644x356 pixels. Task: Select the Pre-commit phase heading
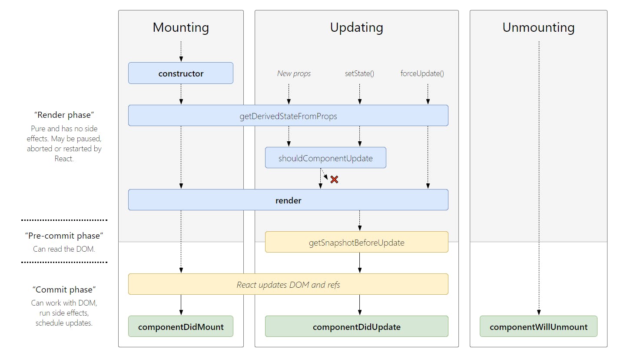tap(64, 236)
